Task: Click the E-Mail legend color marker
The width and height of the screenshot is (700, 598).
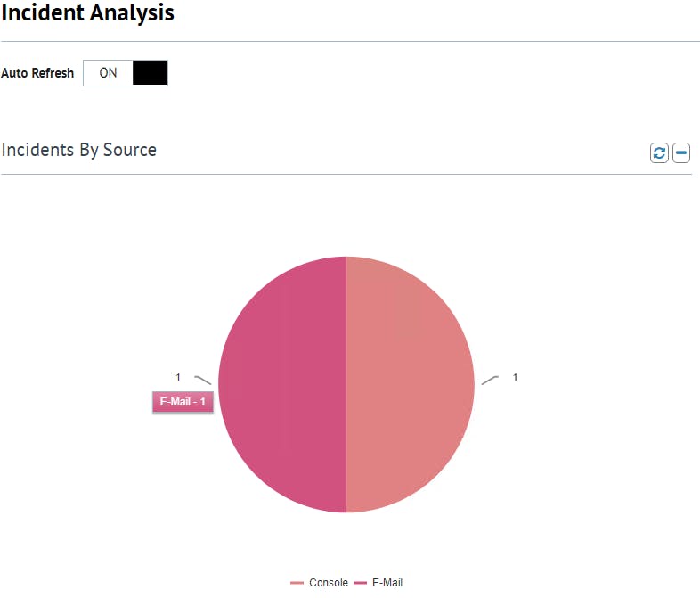Action: (x=361, y=583)
